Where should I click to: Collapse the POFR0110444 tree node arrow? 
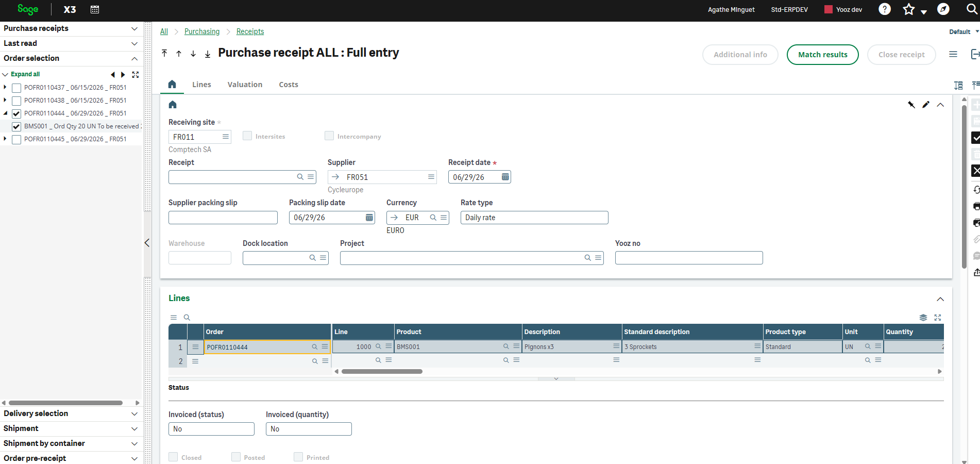click(x=5, y=113)
